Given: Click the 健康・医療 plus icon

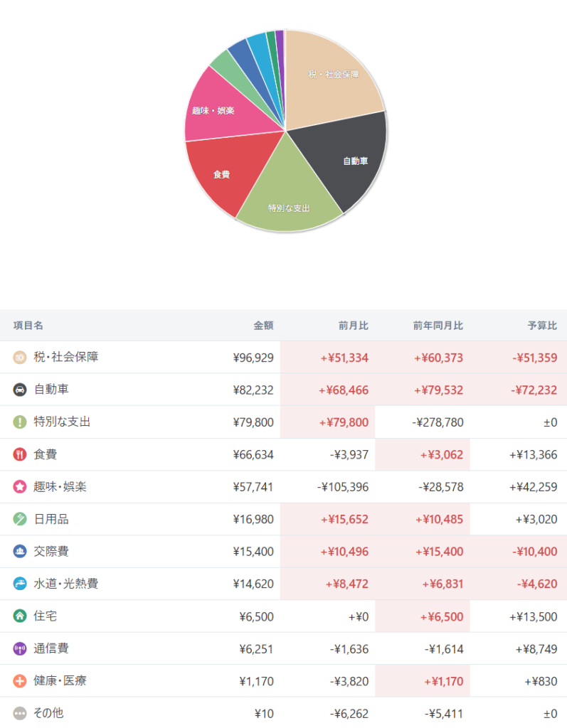Looking at the screenshot, I should pos(19,680).
